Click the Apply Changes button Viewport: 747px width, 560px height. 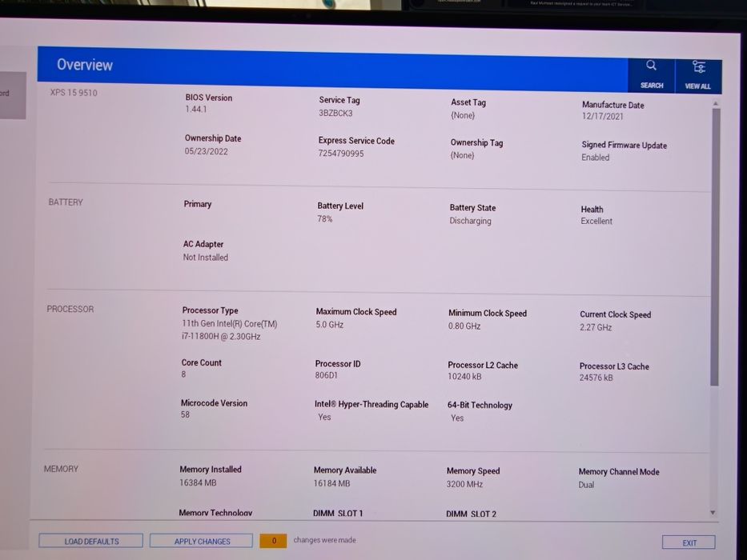click(202, 542)
